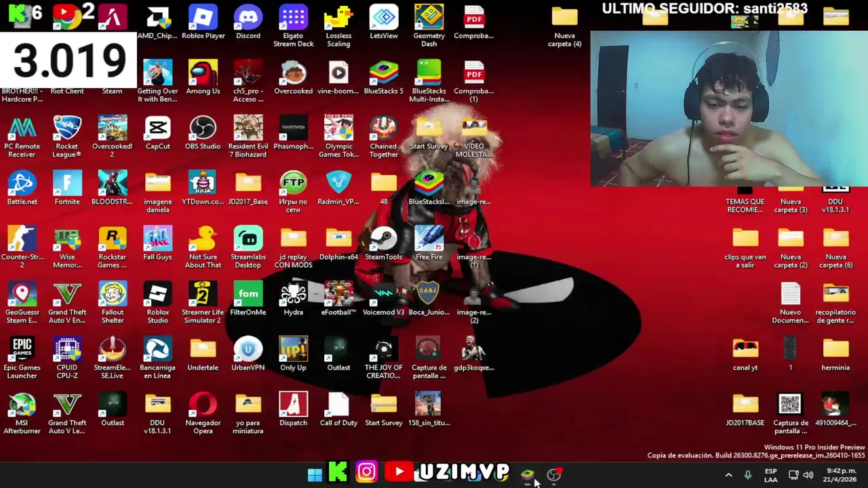Launch Discord from the desktop

pyautogui.click(x=248, y=22)
